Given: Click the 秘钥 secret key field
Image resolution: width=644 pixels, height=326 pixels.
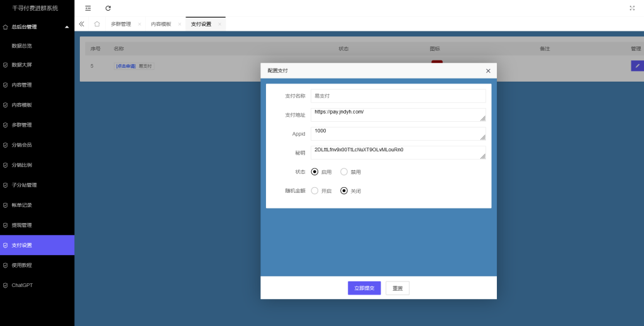Looking at the screenshot, I should pyautogui.click(x=396, y=153).
